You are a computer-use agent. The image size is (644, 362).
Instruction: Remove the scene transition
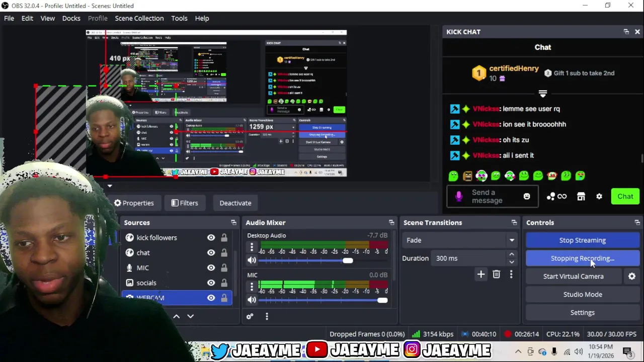(497, 274)
